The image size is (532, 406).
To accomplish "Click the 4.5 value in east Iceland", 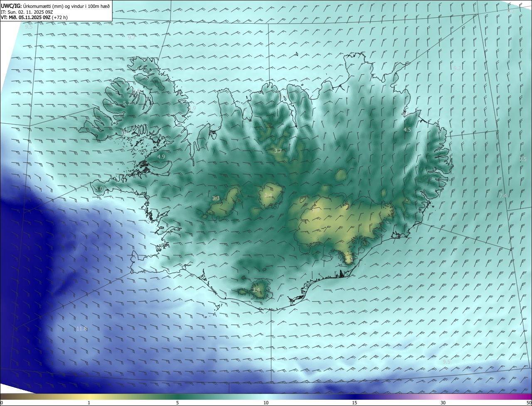I will coord(407,130).
